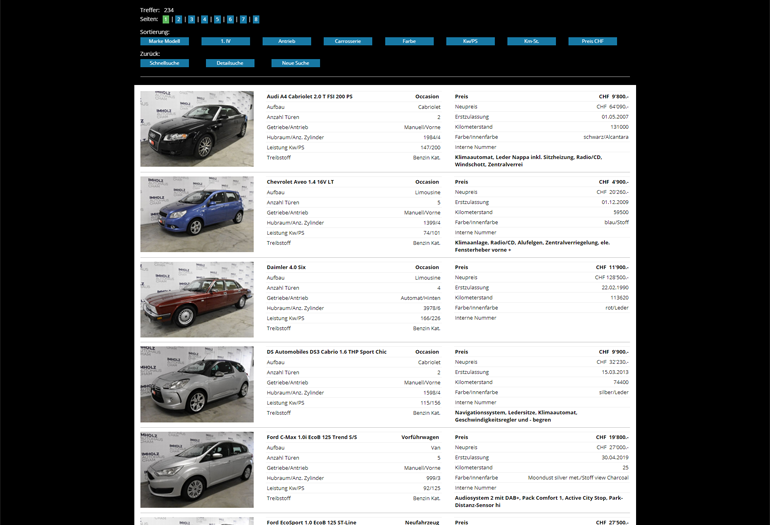
Task: Start a Neue Suche
Action: coord(296,63)
